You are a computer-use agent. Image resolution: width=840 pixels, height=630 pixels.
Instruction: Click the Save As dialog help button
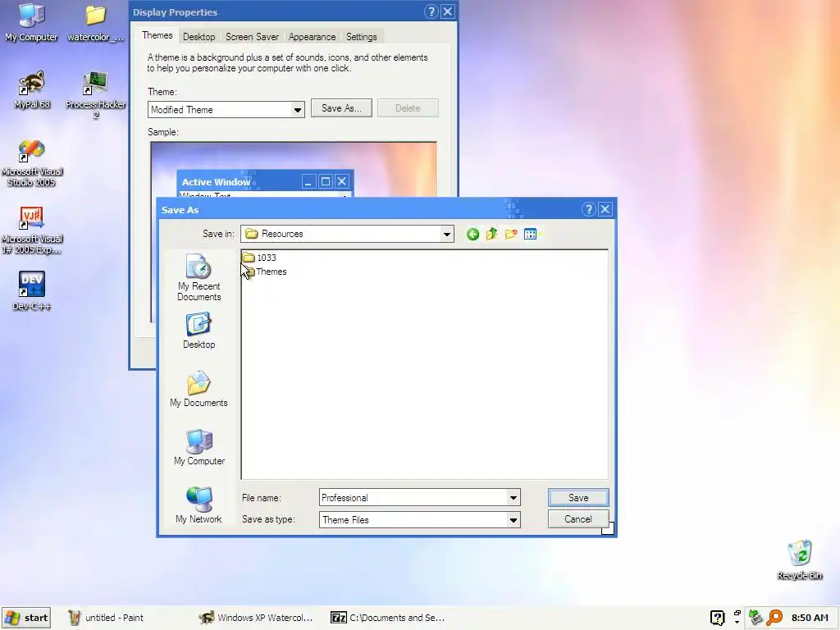[588, 209]
